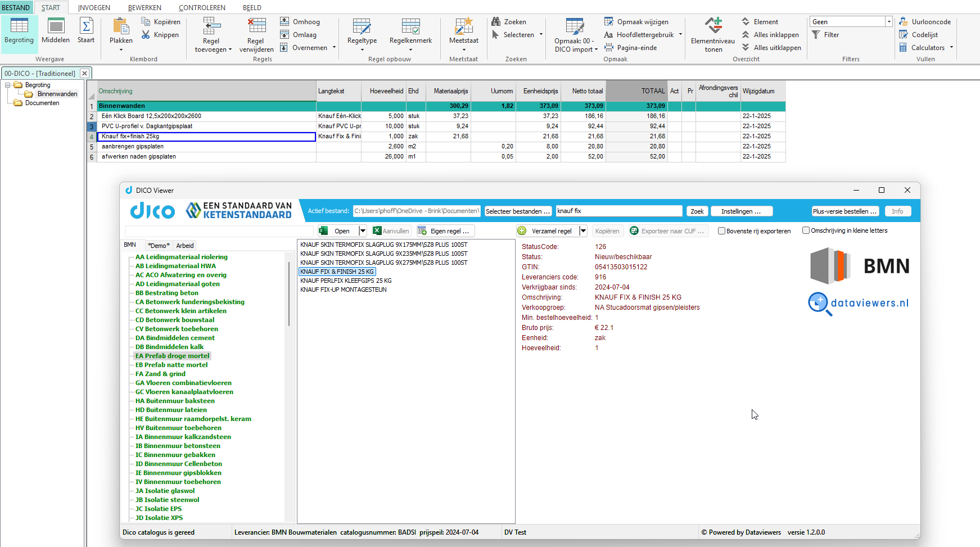
Task: Click Regel verwijderen icon
Action: pyautogui.click(x=256, y=26)
